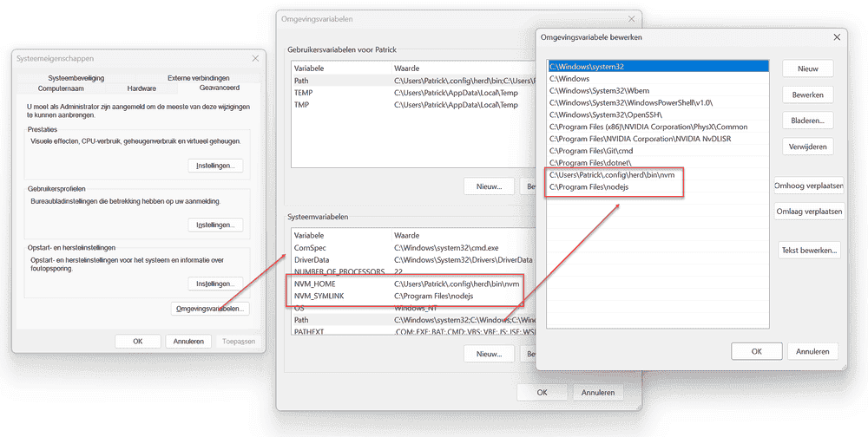Select the C:\Program Files\Git\cmd entry
This screenshot has width=868, height=437.
(x=592, y=151)
